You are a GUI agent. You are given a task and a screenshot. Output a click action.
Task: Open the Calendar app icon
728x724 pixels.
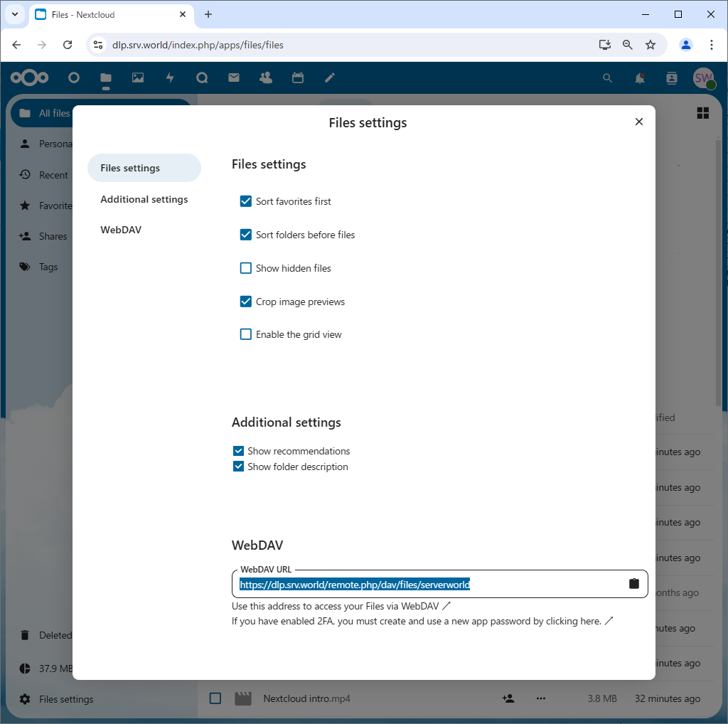pos(298,78)
